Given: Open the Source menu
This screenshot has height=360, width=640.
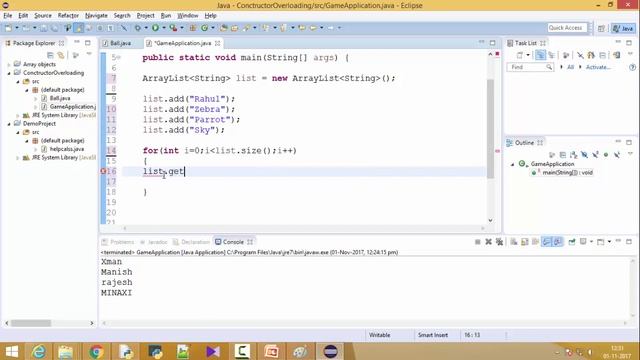Looking at the screenshot, I should 42,16.
